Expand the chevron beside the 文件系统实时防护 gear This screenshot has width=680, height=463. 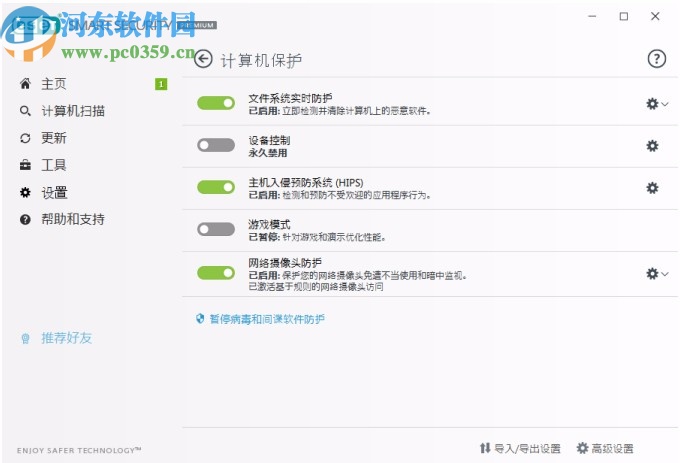(x=664, y=104)
